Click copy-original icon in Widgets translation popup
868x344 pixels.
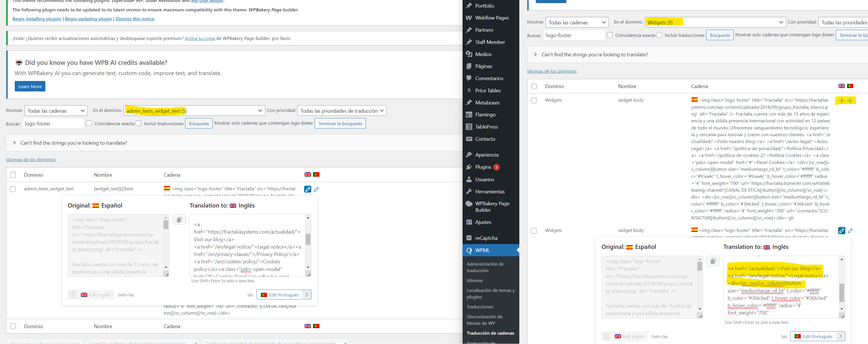(x=713, y=261)
